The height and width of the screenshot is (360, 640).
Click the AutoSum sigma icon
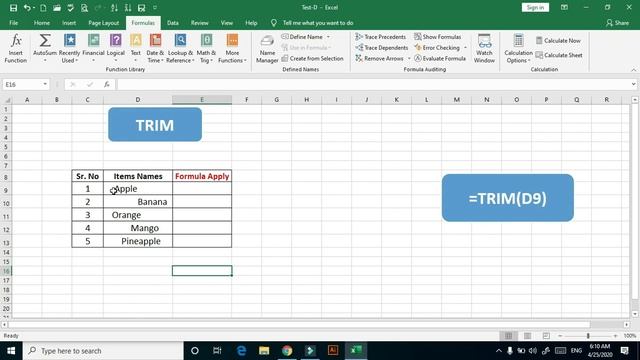45,41
